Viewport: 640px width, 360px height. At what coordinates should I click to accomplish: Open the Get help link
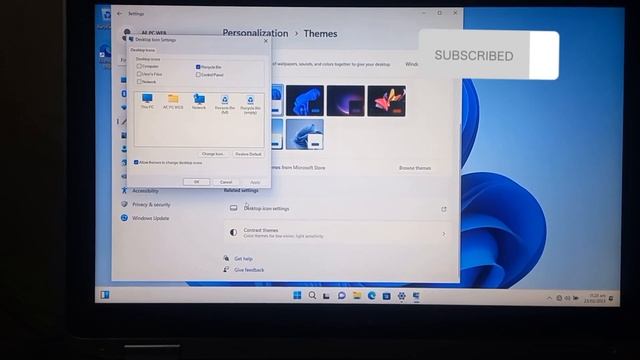tap(243, 258)
